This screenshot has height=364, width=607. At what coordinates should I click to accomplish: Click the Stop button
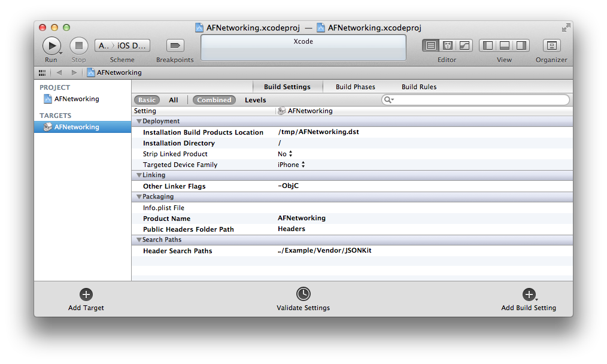click(x=78, y=45)
